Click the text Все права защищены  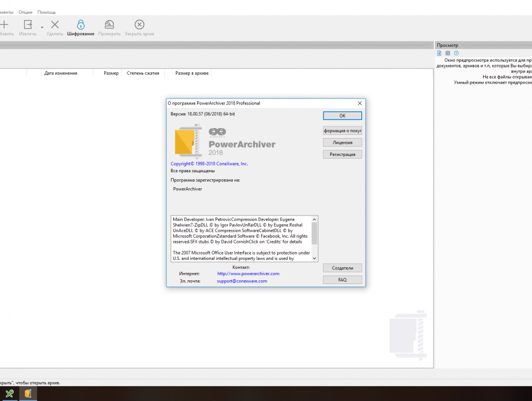(x=193, y=171)
